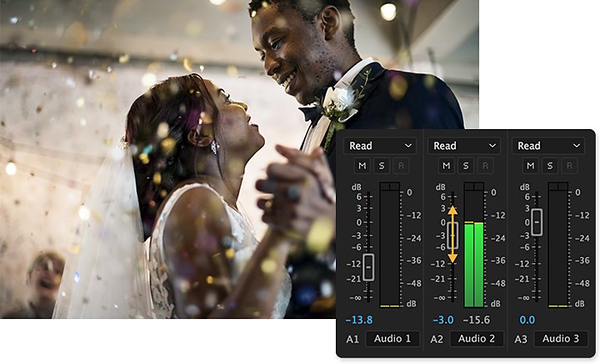Solo the Audio 1 track

(382, 166)
